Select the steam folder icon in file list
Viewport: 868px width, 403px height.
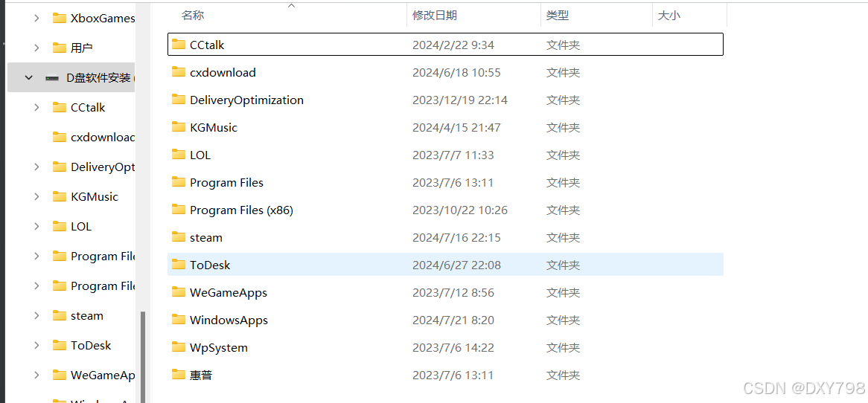[178, 237]
